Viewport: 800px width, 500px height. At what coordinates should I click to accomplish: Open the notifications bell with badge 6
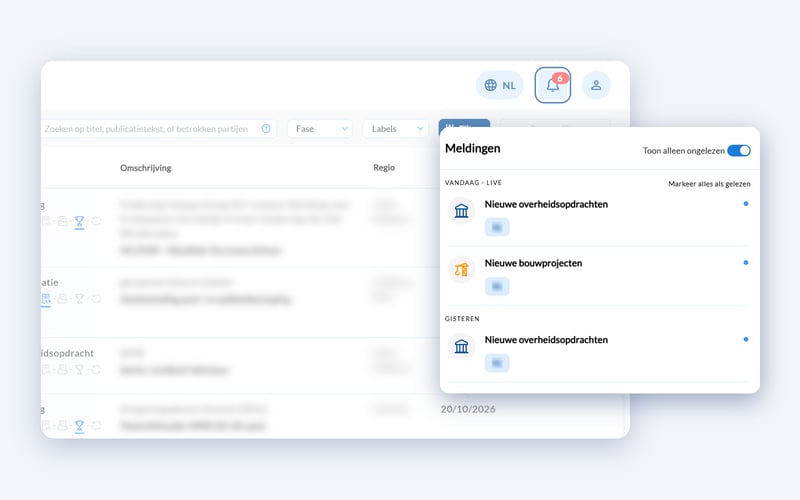[553, 85]
